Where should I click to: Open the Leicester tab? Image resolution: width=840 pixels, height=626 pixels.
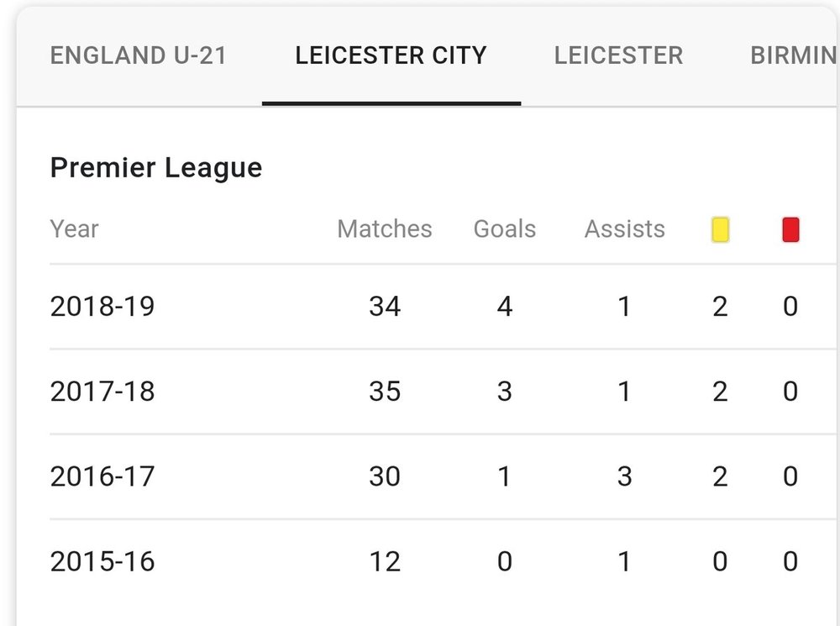(x=619, y=55)
